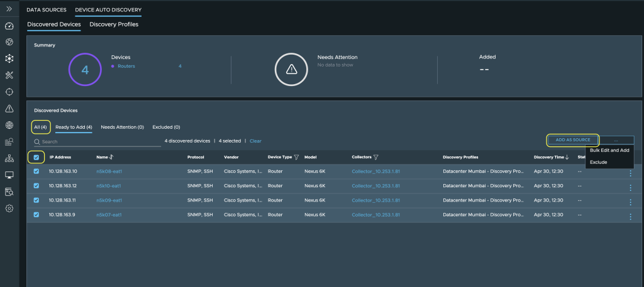The image size is (644, 287).
Task: Filter by Device Type column funnel icon
Action: (296, 157)
